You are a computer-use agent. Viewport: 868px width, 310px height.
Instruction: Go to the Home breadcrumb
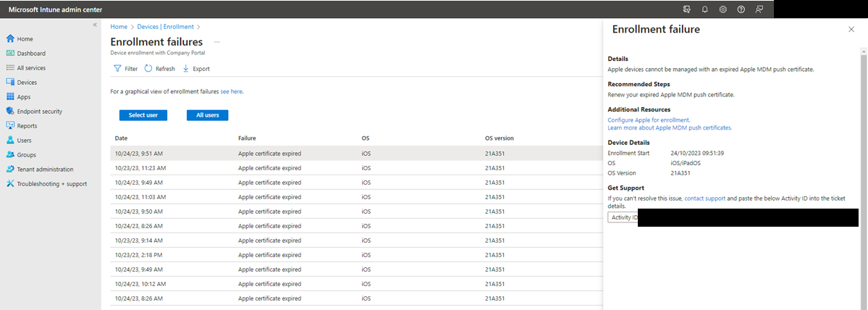tap(119, 27)
